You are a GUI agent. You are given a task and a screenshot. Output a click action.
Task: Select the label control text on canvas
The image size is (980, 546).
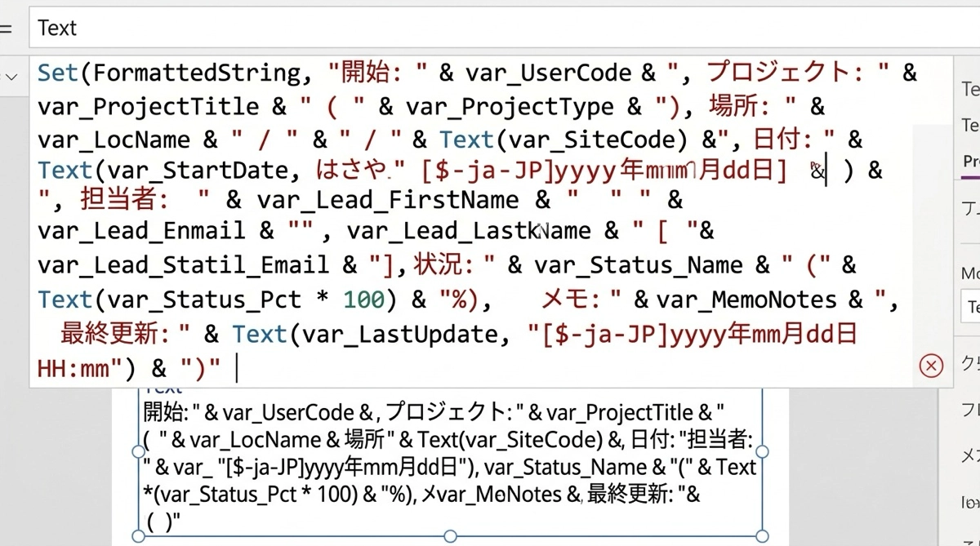(x=449, y=453)
